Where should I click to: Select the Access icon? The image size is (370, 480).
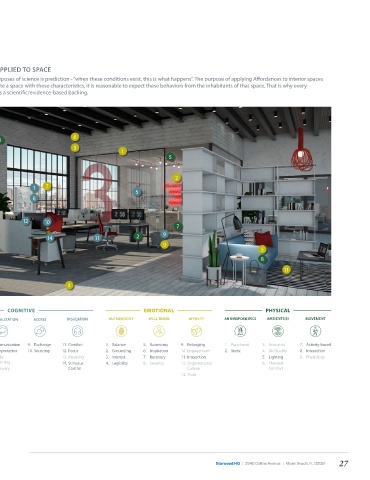[40, 331]
